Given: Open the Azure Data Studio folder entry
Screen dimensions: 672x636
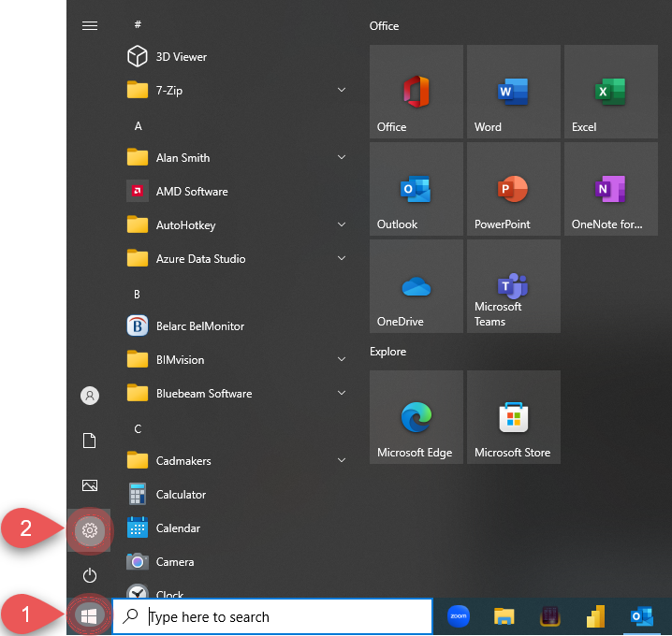Looking at the screenshot, I should pyautogui.click(x=238, y=259).
